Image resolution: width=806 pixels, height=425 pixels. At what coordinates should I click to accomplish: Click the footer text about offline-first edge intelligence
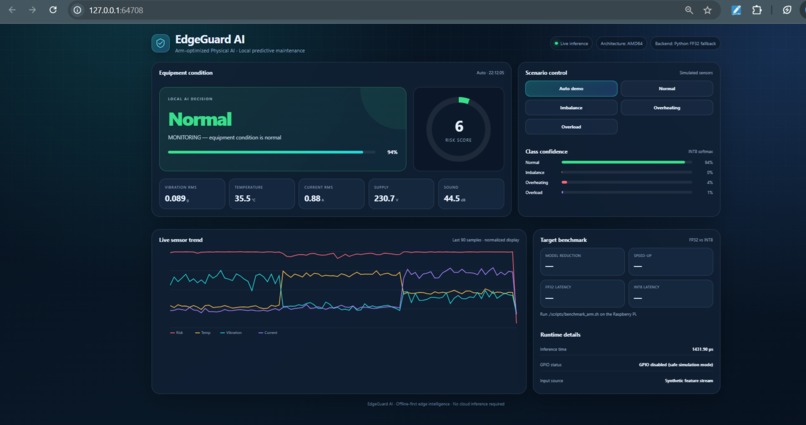point(436,404)
